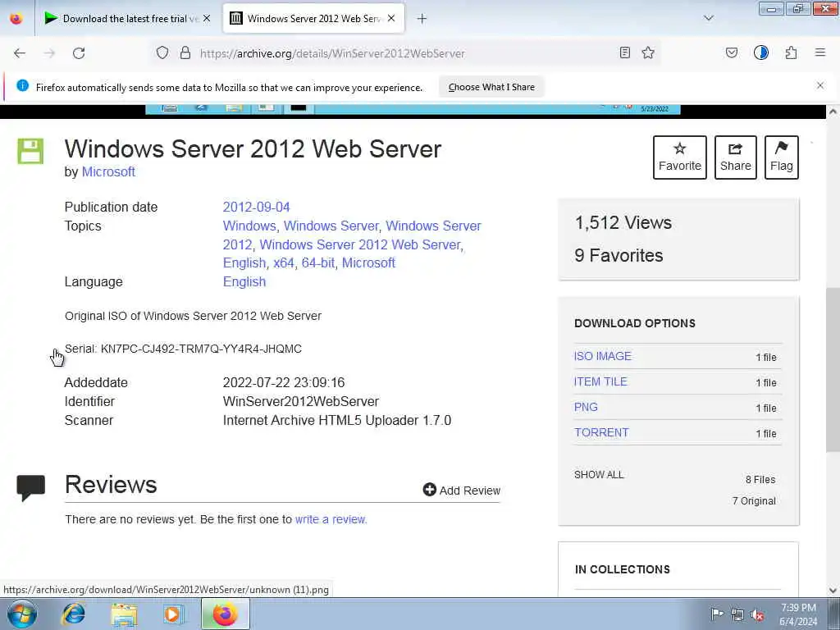
Task: Click 9 Favorites statistic text
Action: tap(619, 256)
